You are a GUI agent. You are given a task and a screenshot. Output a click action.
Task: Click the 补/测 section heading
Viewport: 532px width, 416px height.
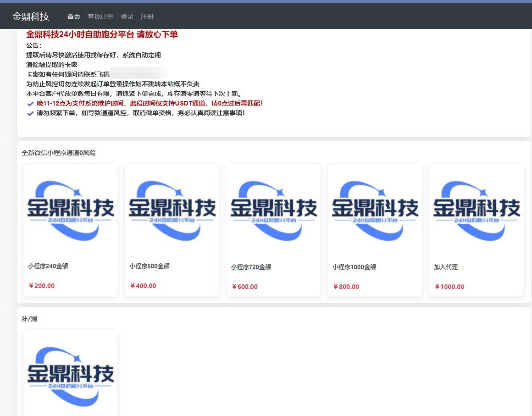[x=29, y=319]
